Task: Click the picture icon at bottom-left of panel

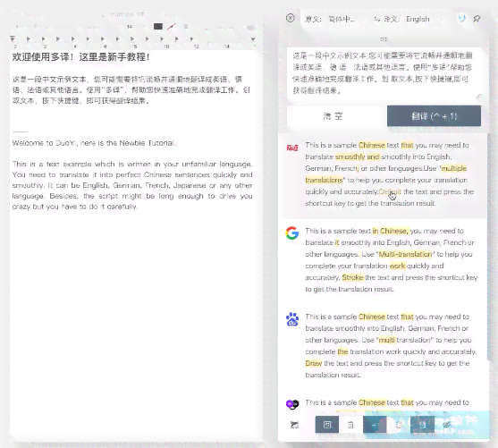Action: (x=294, y=425)
